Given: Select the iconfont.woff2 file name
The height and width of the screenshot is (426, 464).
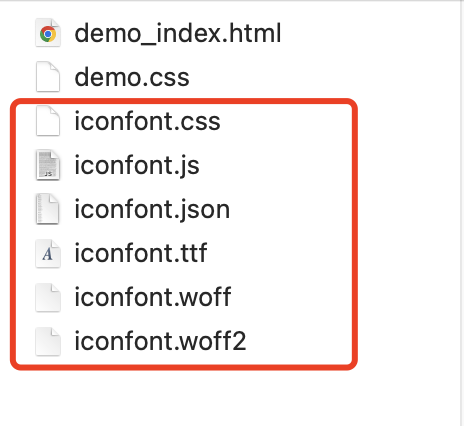Looking at the screenshot, I should click(160, 341).
